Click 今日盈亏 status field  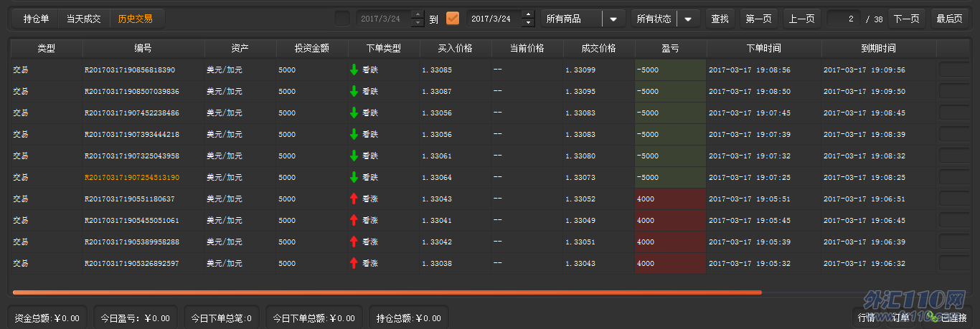click(x=135, y=318)
